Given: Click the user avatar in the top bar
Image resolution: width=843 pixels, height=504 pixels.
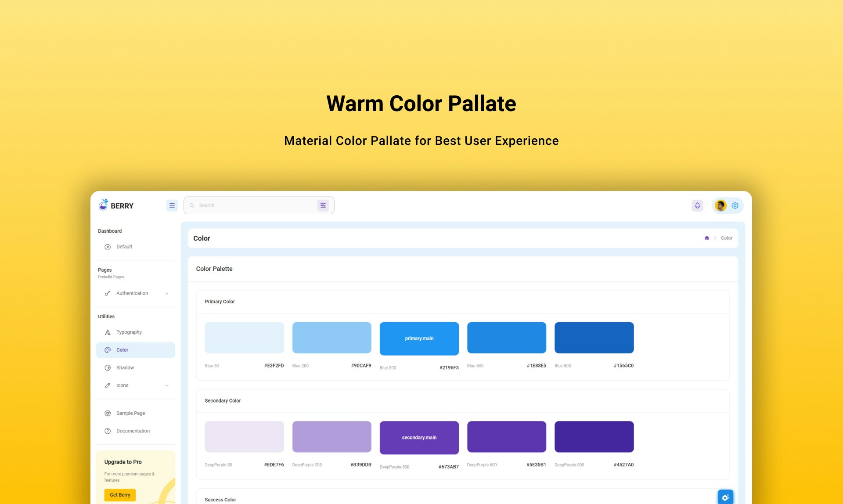Looking at the screenshot, I should point(720,205).
